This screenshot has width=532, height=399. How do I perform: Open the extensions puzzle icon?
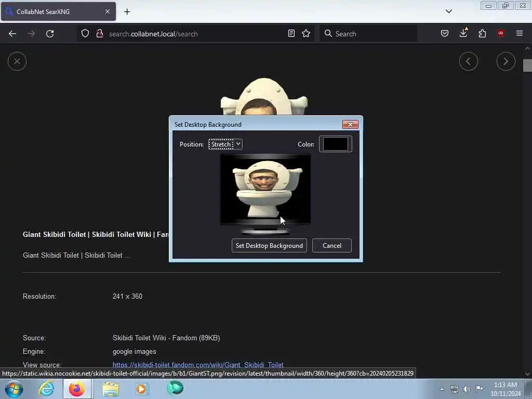pos(482,33)
